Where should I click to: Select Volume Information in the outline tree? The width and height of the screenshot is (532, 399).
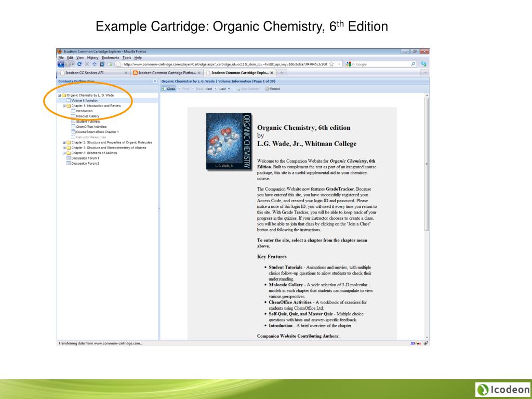point(85,100)
